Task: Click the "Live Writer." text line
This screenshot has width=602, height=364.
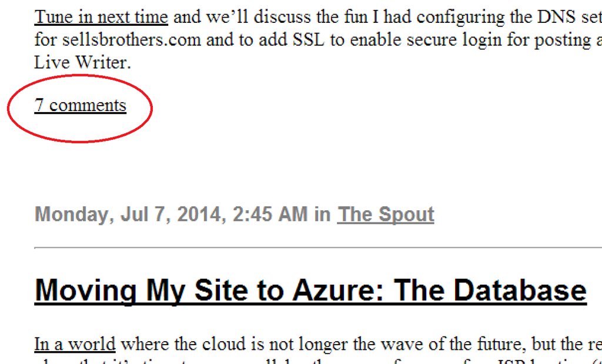Action: click(83, 62)
